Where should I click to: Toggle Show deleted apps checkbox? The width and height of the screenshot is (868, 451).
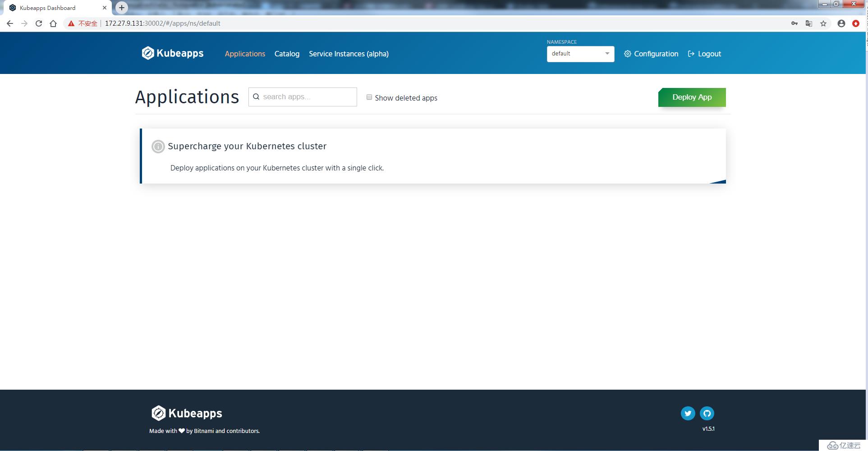click(369, 97)
